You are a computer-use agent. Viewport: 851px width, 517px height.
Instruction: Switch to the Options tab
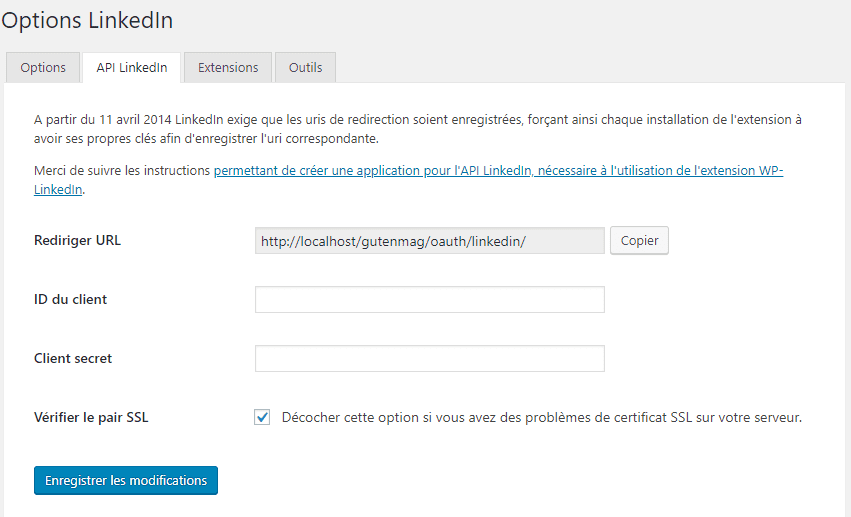point(43,67)
